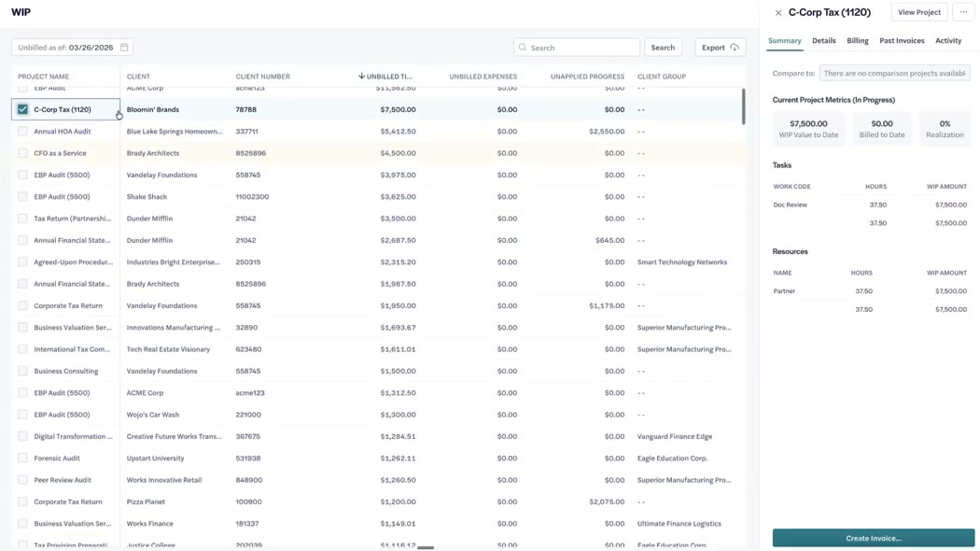The image size is (980, 551).
Task: Show the Activity tab
Action: (x=948, y=41)
